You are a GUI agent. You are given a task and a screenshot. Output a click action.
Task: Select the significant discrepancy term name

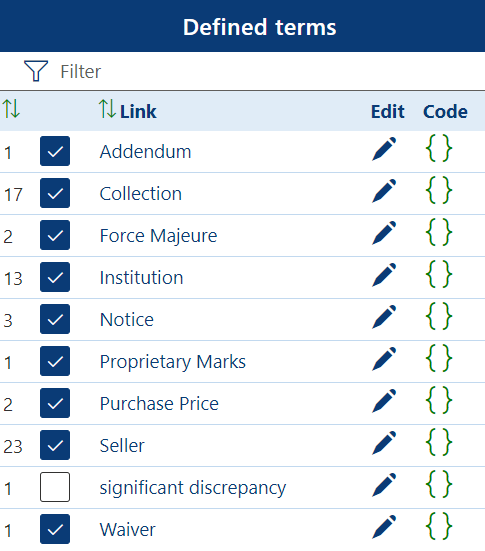[193, 488]
